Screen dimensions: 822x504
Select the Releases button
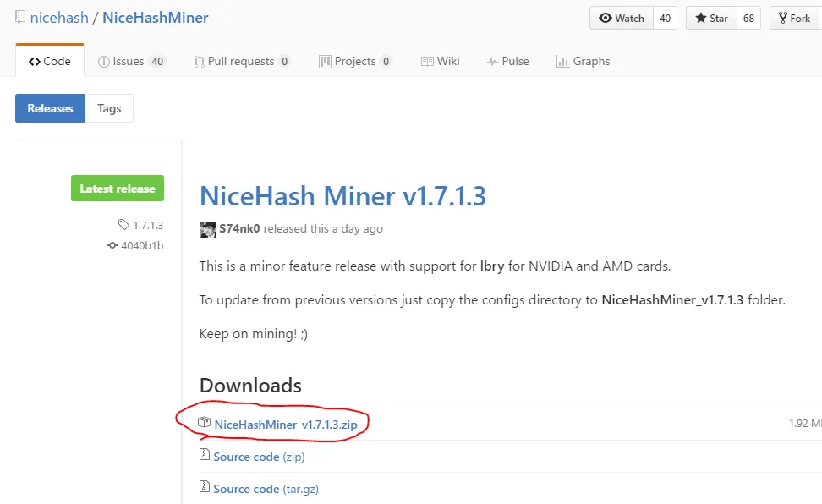(x=51, y=108)
